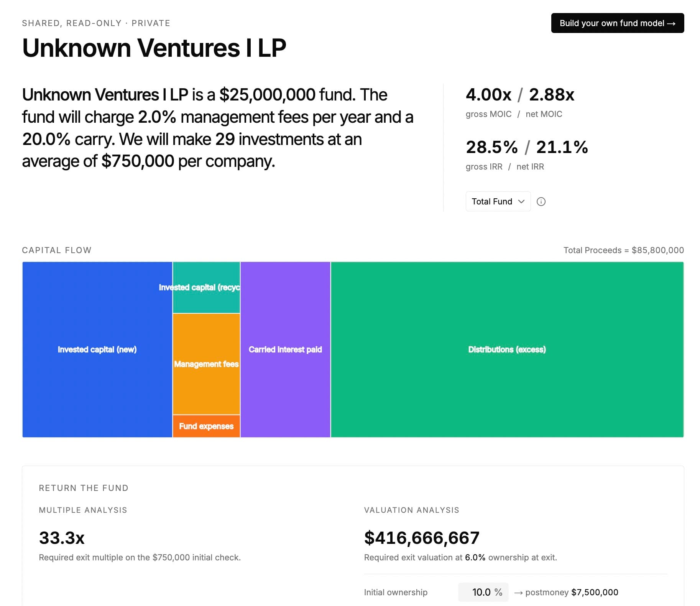Click the Fund expenses segment
This screenshot has height=606, width=700.
206,426
